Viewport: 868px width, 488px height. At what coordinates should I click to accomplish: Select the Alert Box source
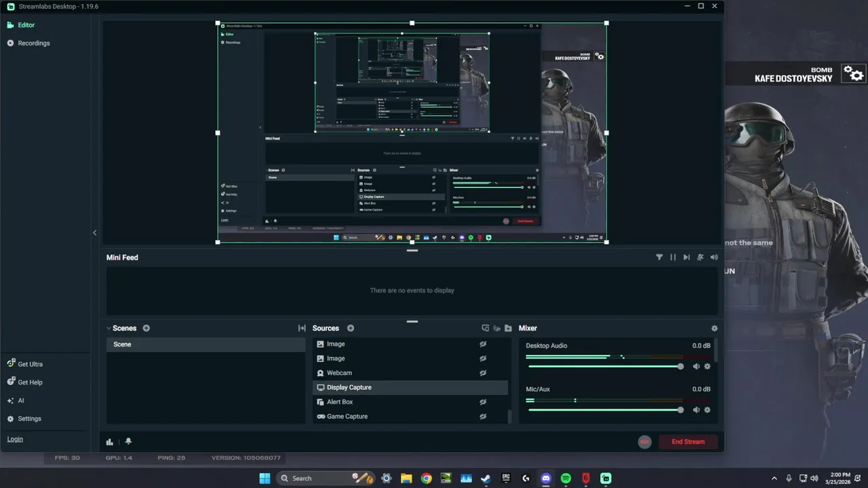tap(410, 402)
